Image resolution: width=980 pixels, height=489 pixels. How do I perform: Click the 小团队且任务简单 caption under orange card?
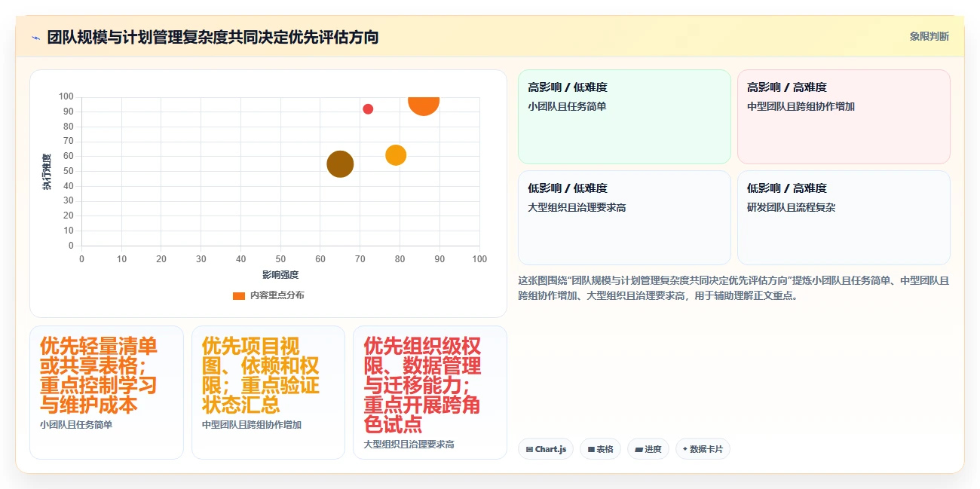point(76,425)
